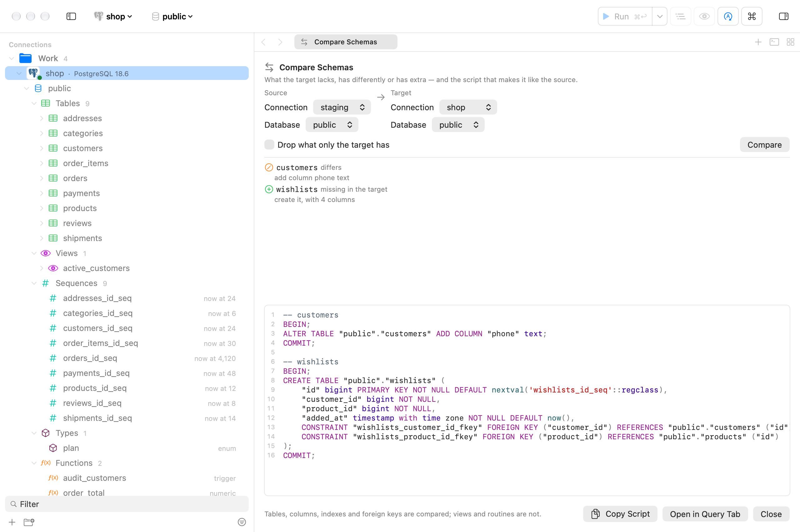
Task: Open the AI assistant icon in toolbar
Action: pyautogui.click(x=728, y=16)
